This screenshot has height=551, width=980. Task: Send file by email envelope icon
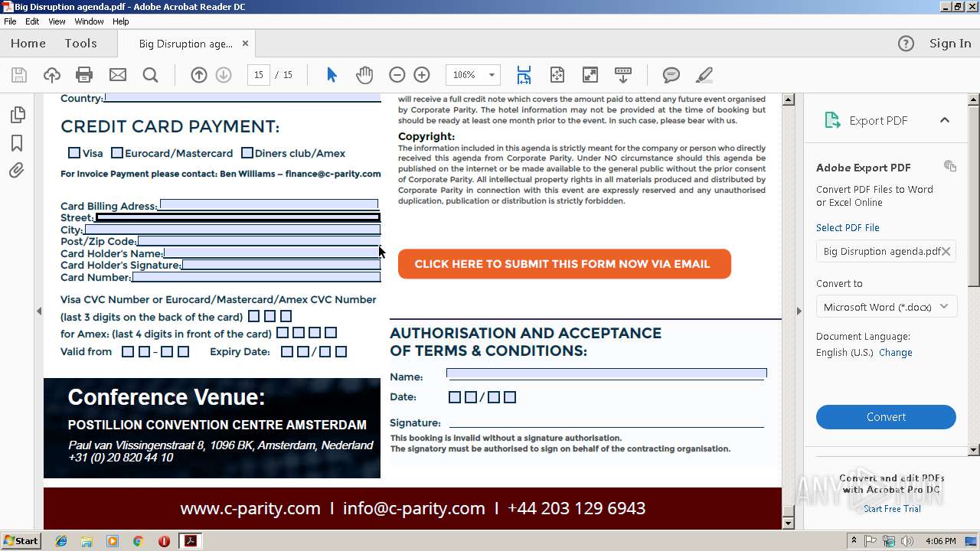pos(117,75)
